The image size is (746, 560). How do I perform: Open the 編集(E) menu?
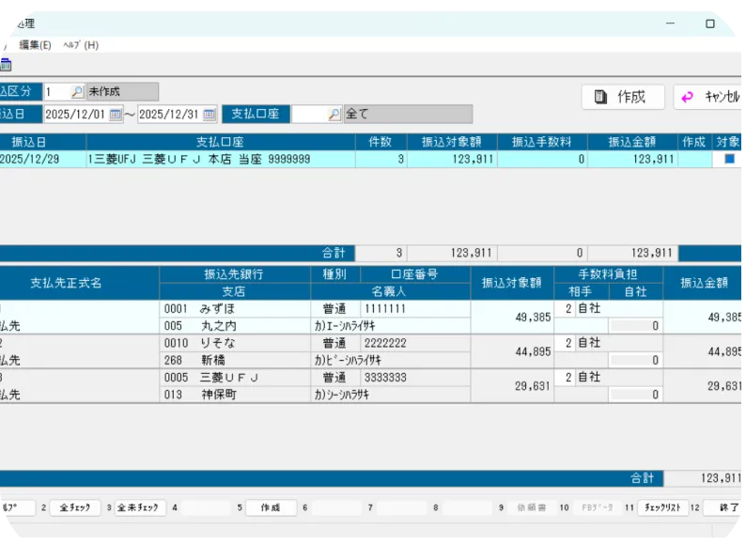pos(35,45)
